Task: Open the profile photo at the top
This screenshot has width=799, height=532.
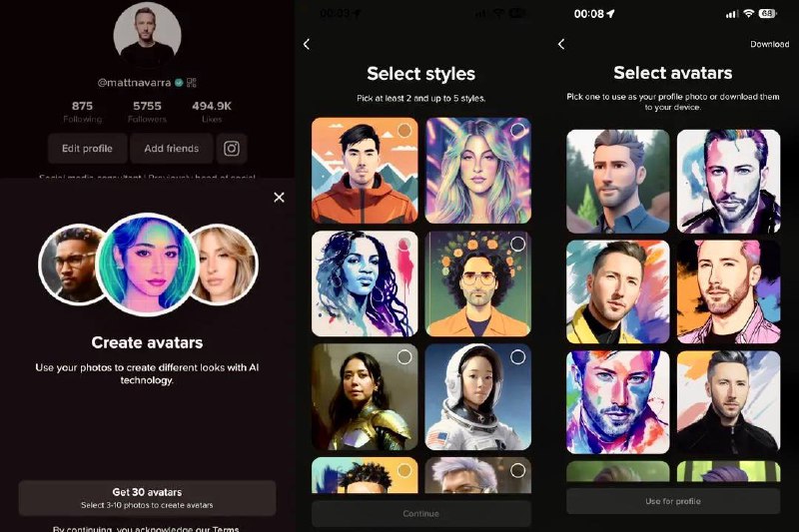Action: pyautogui.click(x=147, y=32)
